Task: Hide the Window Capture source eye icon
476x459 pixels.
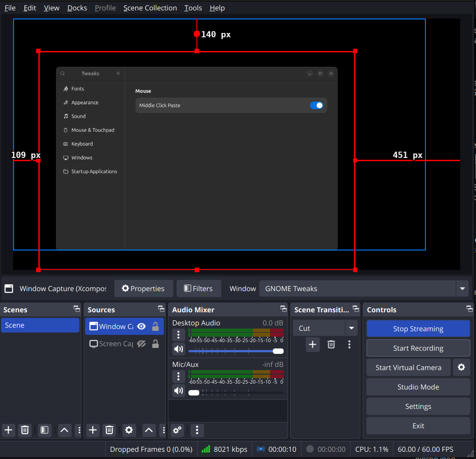Action: (x=141, y=326)
